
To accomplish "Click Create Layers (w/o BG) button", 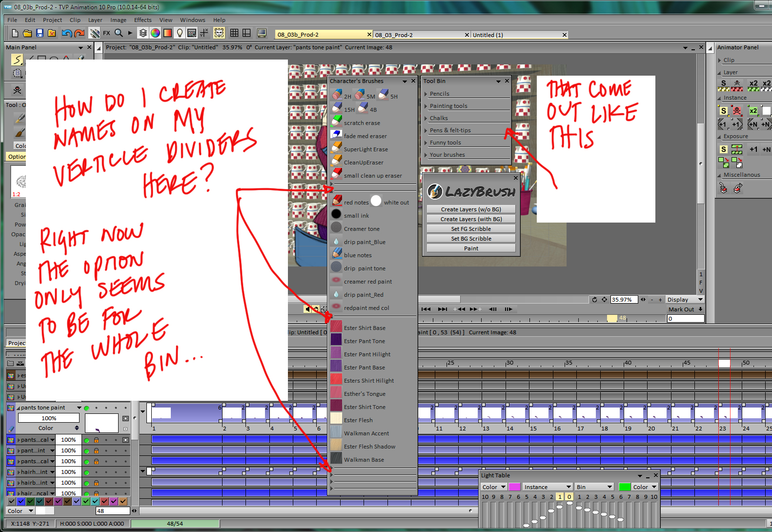I will pos(471,209).
